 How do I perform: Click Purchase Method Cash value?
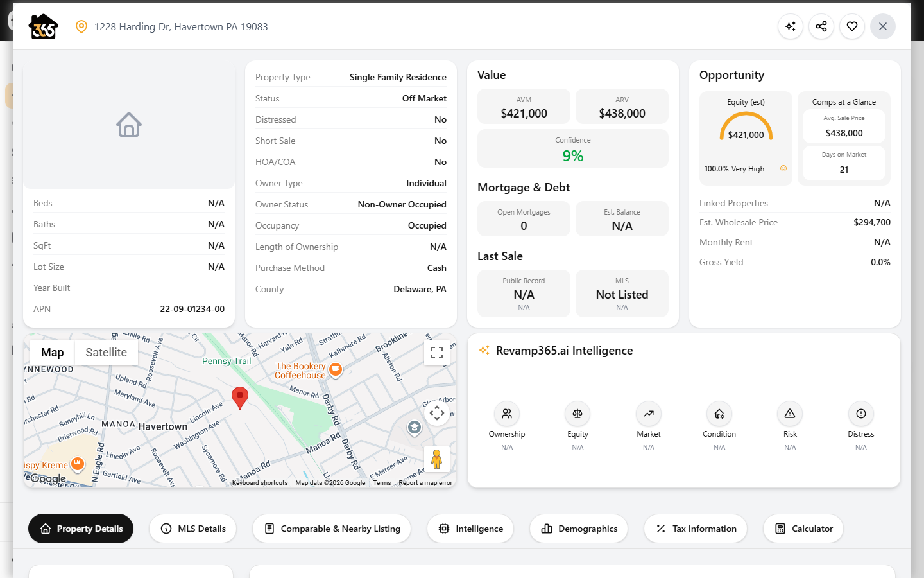coord(436,268)
